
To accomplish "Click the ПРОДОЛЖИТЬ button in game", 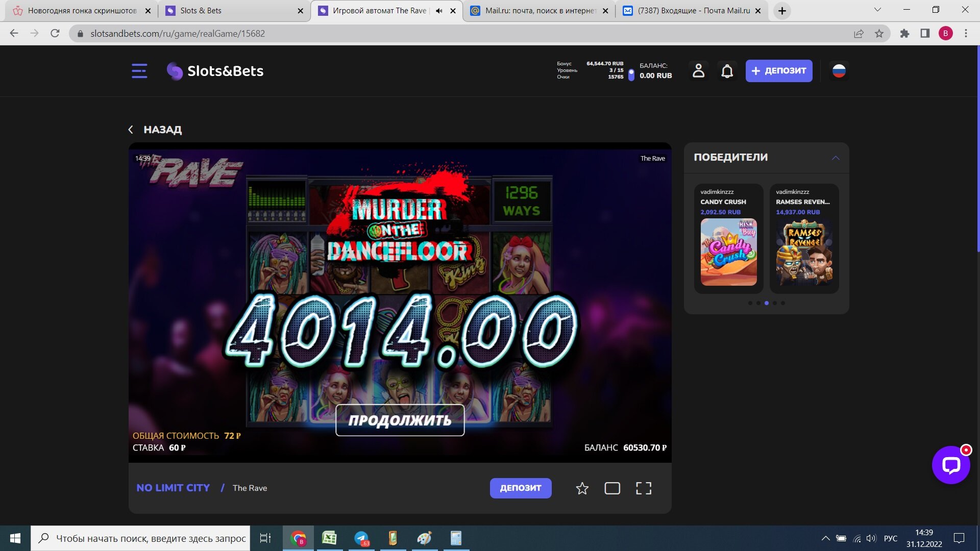I will (x=400, y=420).
